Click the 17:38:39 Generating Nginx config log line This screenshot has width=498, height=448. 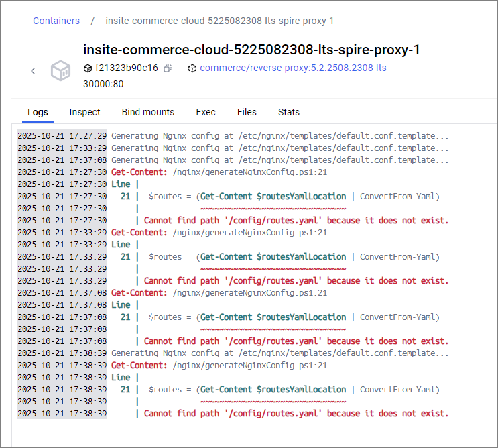tap(280, 353)
